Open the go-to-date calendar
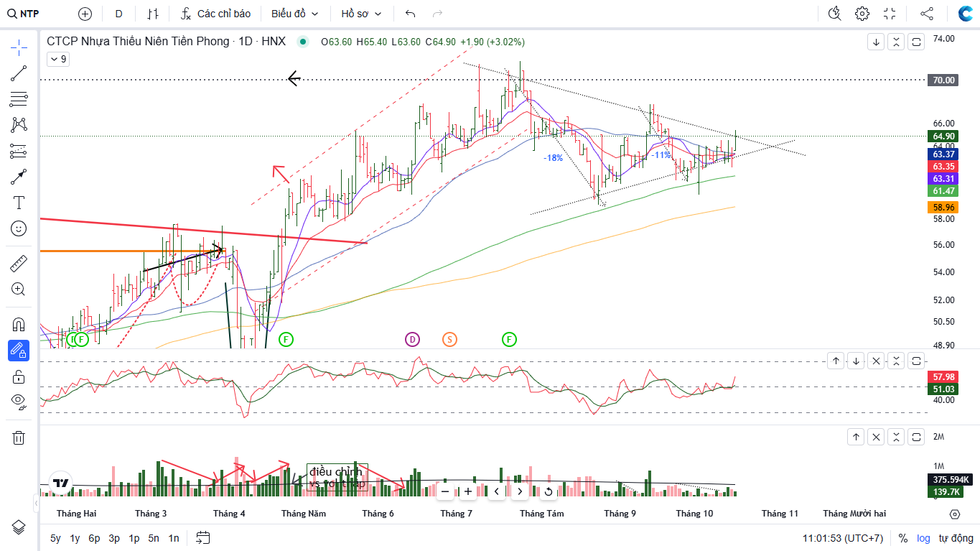The width and height of the screenshot is (980, 551). pos(202,538)
